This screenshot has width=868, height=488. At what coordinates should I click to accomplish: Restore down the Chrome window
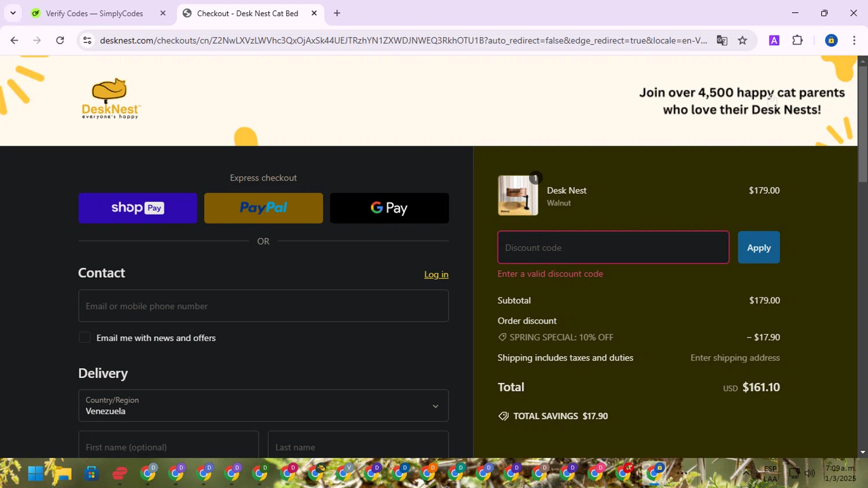(824, 13)
